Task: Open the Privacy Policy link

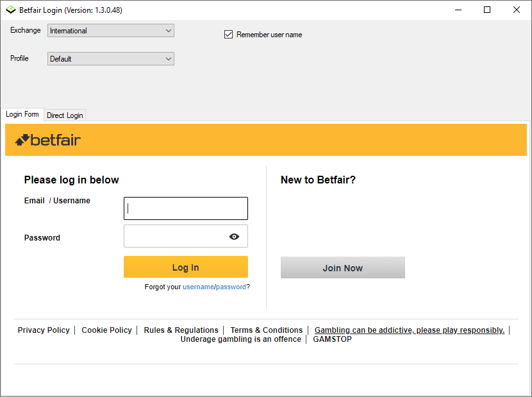Action: [44, 330]
